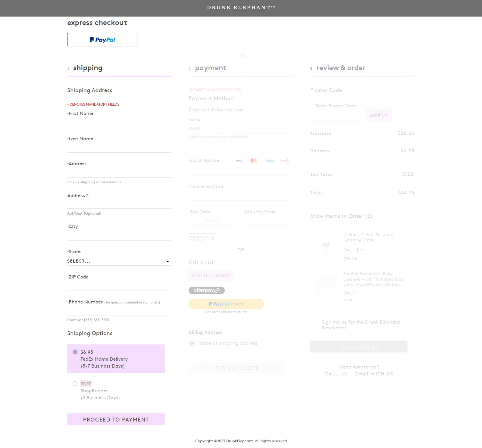
Task: Click the Scrubbi Bamboes sample duo thumbnail
Action: coord(326,284)
